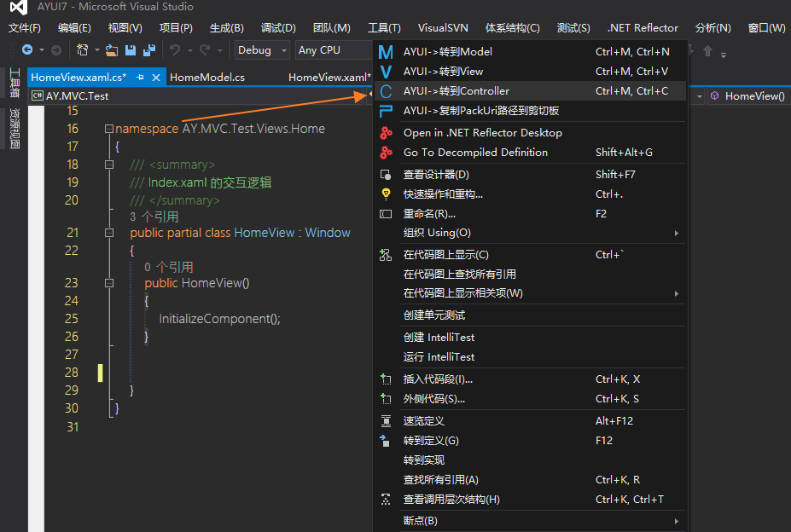This screenshot has width=791, height=532.
Task: Click the InitializeComponent(); code text
Action: point(219,319)
